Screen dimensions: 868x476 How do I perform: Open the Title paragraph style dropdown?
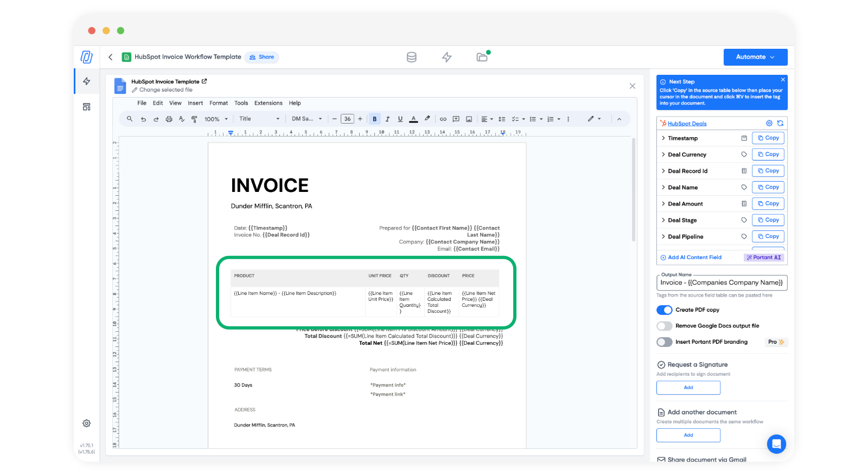tap(259, 119)
